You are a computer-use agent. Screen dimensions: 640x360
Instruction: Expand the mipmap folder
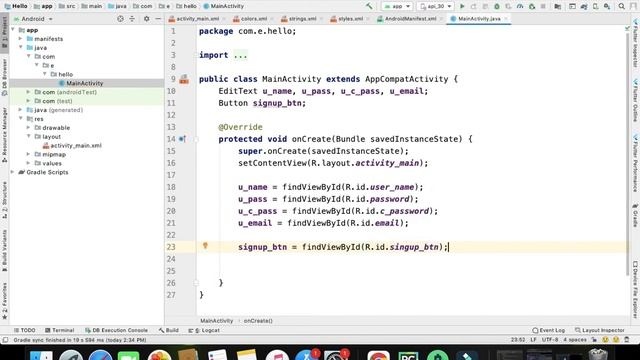[29, 154]
